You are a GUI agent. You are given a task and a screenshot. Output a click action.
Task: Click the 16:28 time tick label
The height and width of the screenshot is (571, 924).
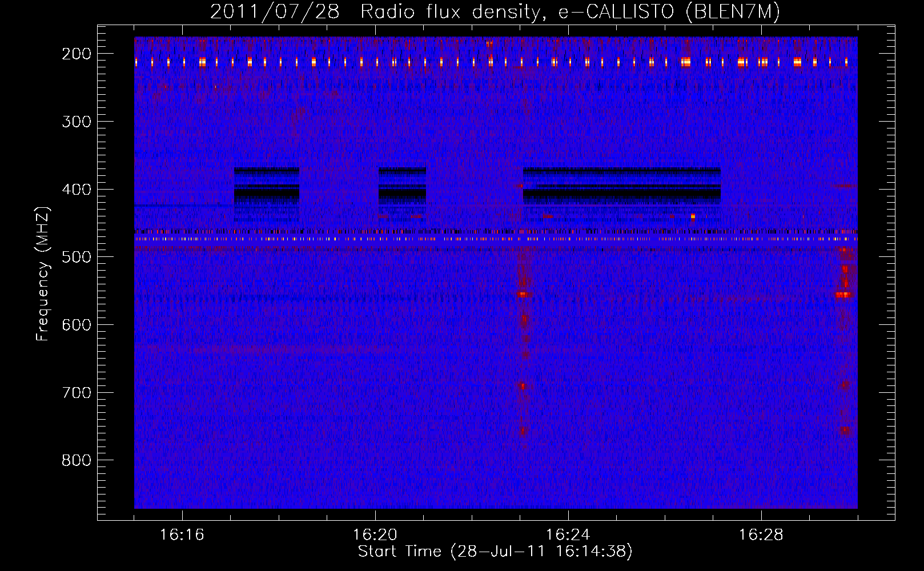pyautogui.click(x=761, y=535)
